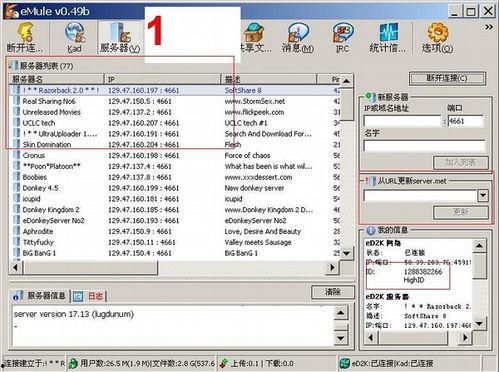Sort by the IP column header

tap(162, 79)
